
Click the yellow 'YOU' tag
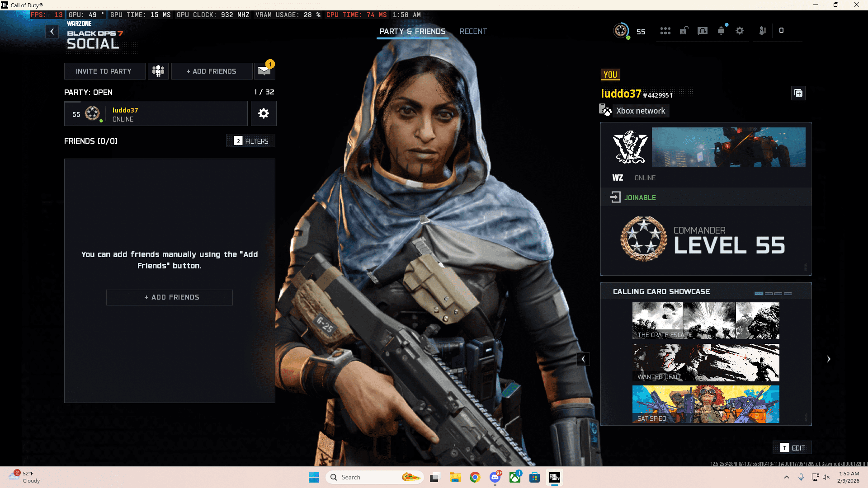pyautogui.click(x=610, y=75)
